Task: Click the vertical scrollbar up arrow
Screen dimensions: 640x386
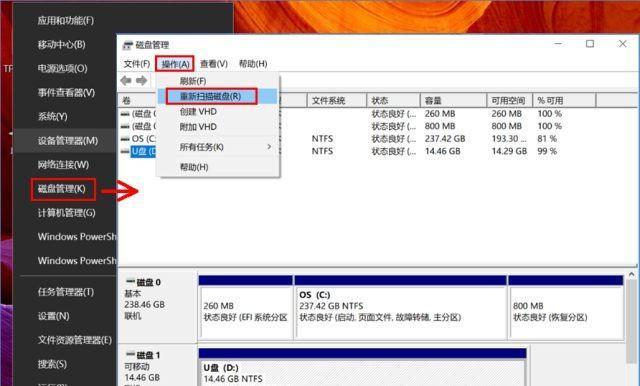Action: point(632,275)
